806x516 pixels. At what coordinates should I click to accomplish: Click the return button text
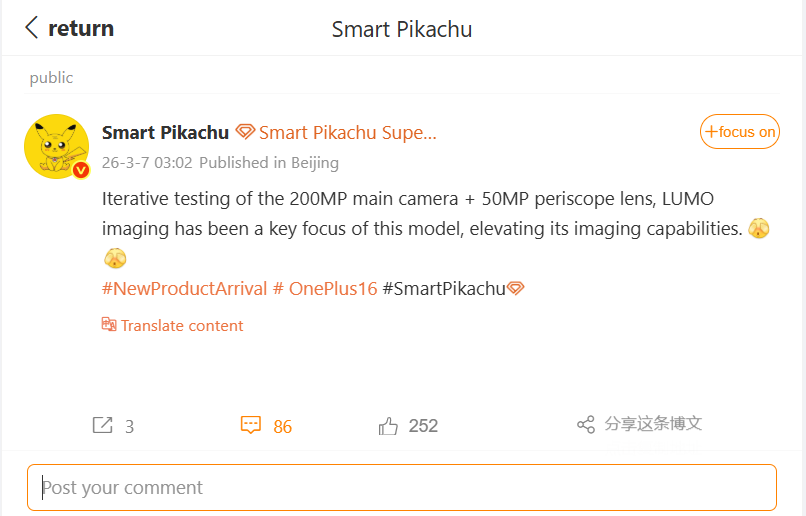[x=81, y=28]
